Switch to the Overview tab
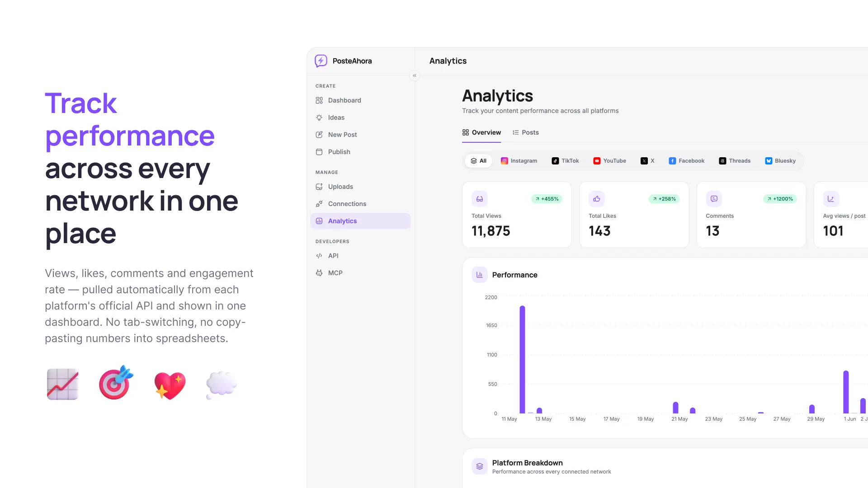The width and height of the screenshot is (868, 488). pos(481,132)
